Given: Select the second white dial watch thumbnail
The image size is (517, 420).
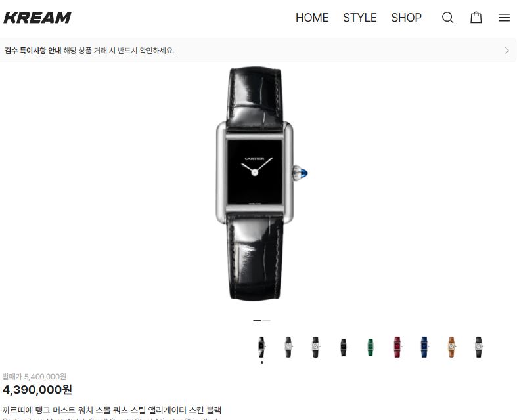Looking at the screenshot, I should (288, 347).
